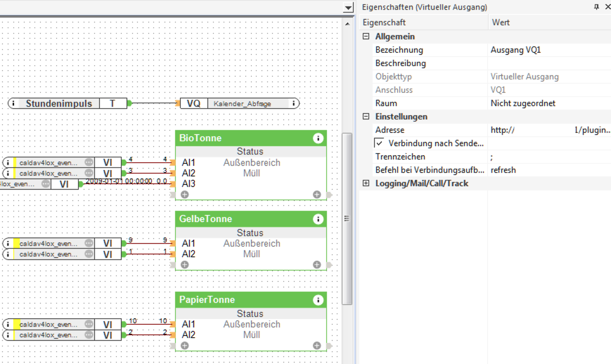Click the GelbeTonne block info icon
The image size is (611, 364).
318,219
